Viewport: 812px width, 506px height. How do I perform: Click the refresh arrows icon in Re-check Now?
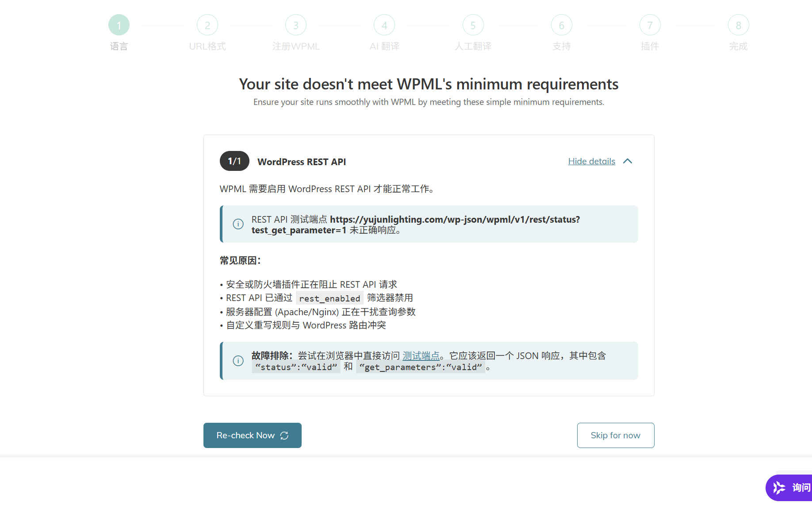284,436
